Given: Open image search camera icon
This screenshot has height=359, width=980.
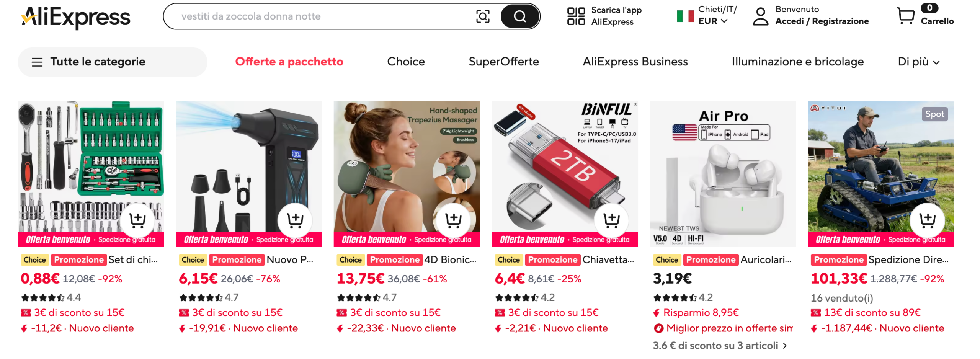Looking at the screenshot, I should click(482, 16).
